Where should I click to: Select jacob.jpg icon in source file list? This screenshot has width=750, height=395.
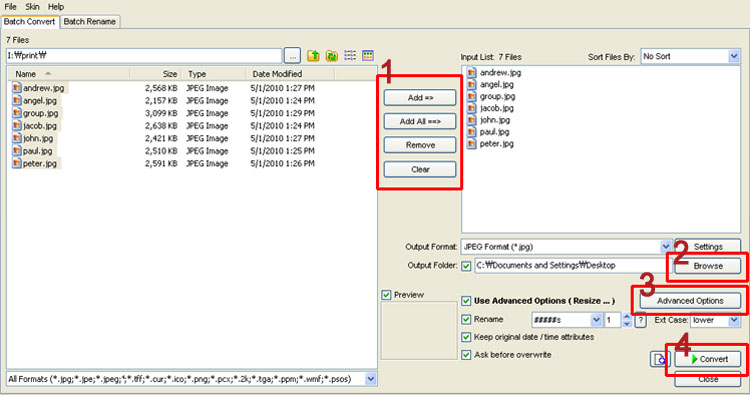[17, 126]
